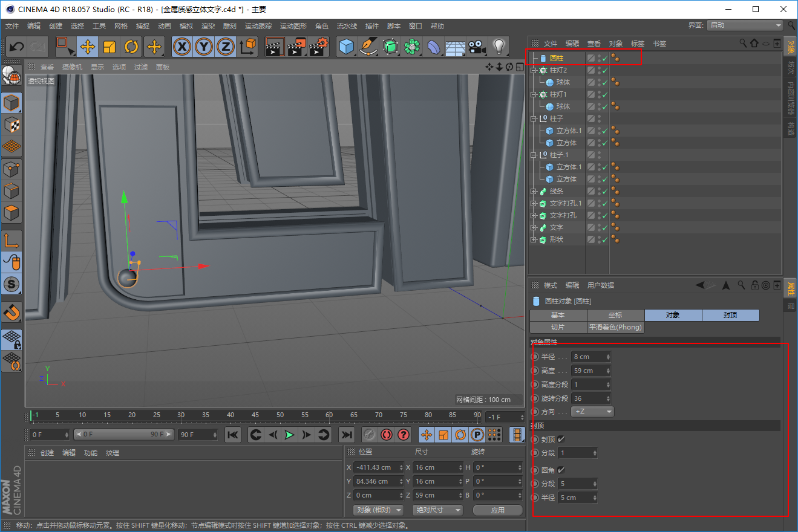Toggle the green enable checkmark for 文字
The height and width of the screenshot is (532, 798).
click(x=604, y=227)
